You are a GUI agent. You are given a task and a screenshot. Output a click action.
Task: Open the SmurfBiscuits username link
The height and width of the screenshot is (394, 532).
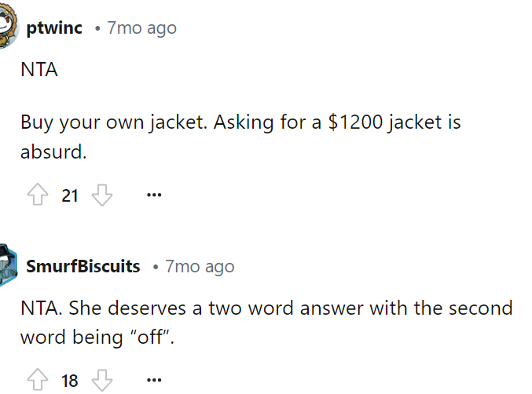pos(83,266)
